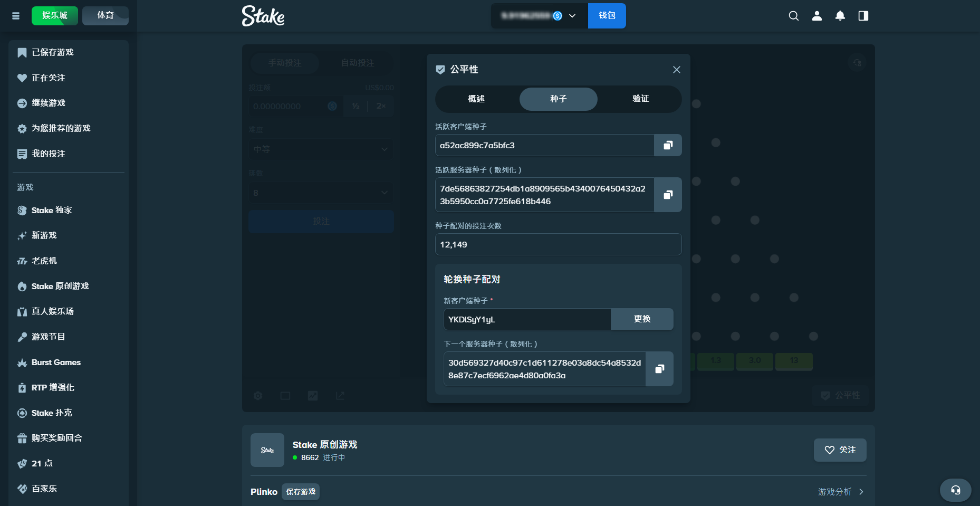Click the 为您推荐的游戏 badge icon
Viewport: 980px width, 506px height.
tap(22, 129)
